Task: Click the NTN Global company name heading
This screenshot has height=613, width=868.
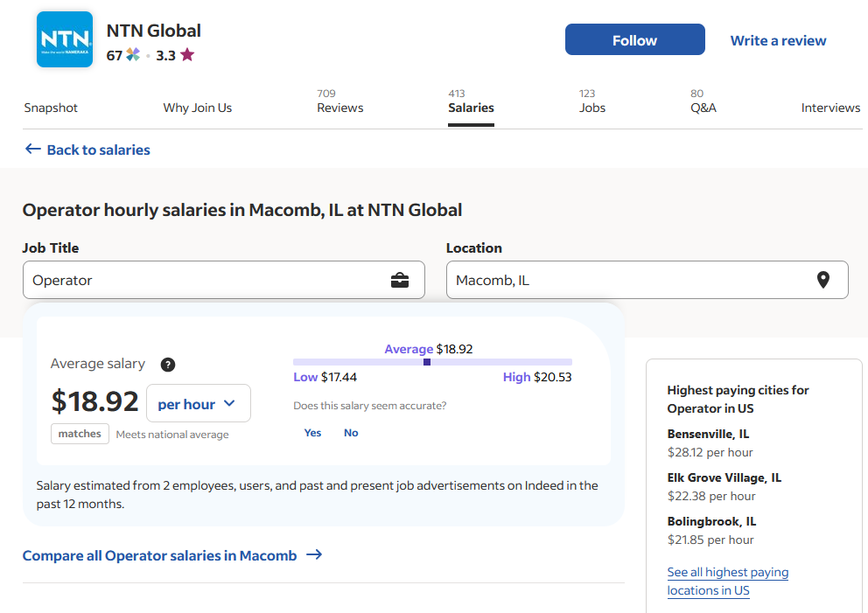Action: coord(154,31)
